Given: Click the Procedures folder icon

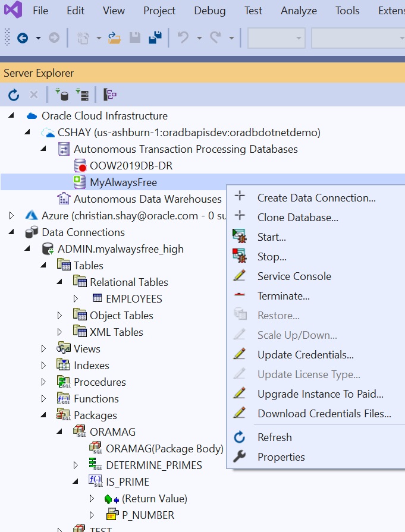Looking at the screenshot, I should tap(64, 382).
